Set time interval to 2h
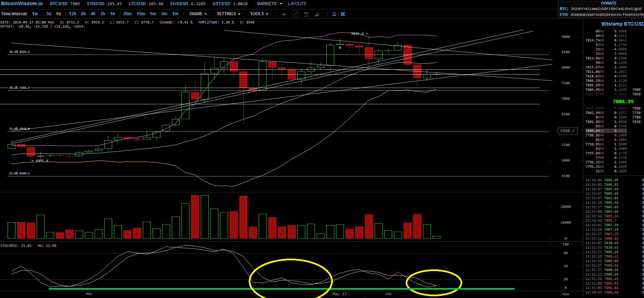644x298 pixels. 103,14
